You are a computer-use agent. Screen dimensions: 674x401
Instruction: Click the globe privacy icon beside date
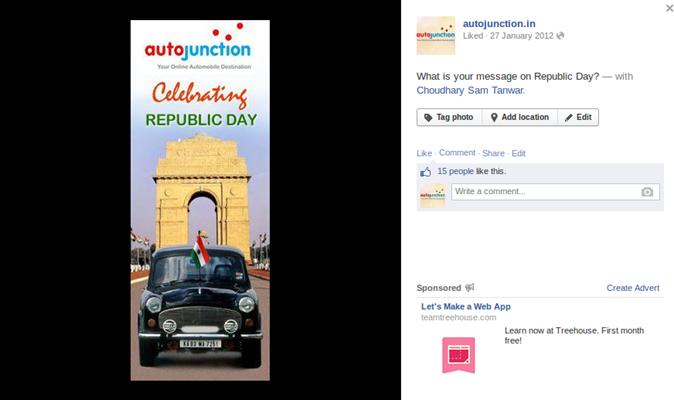tap(560, 36)
